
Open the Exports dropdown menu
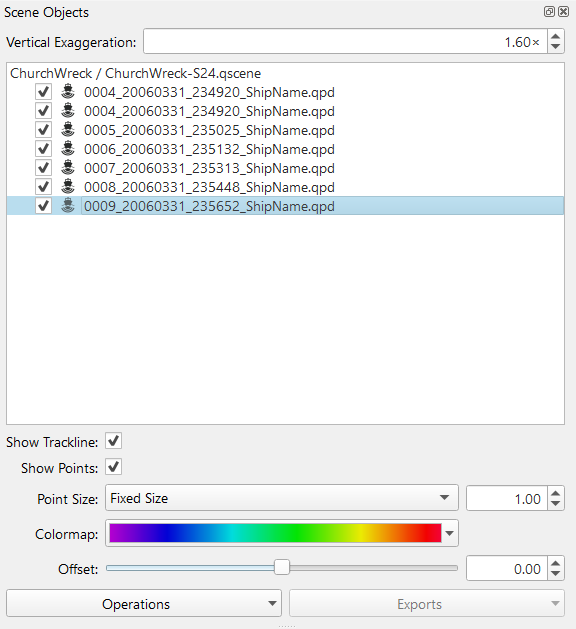[427, 603]
